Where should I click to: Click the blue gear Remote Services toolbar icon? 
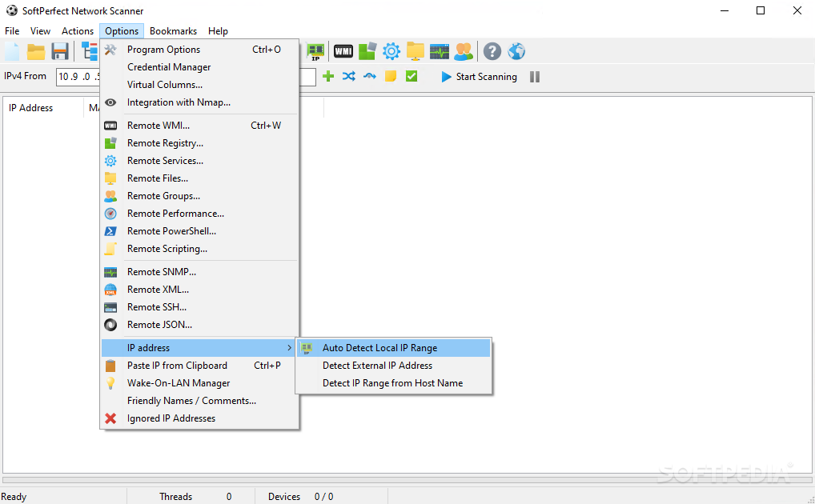point(391,51)
